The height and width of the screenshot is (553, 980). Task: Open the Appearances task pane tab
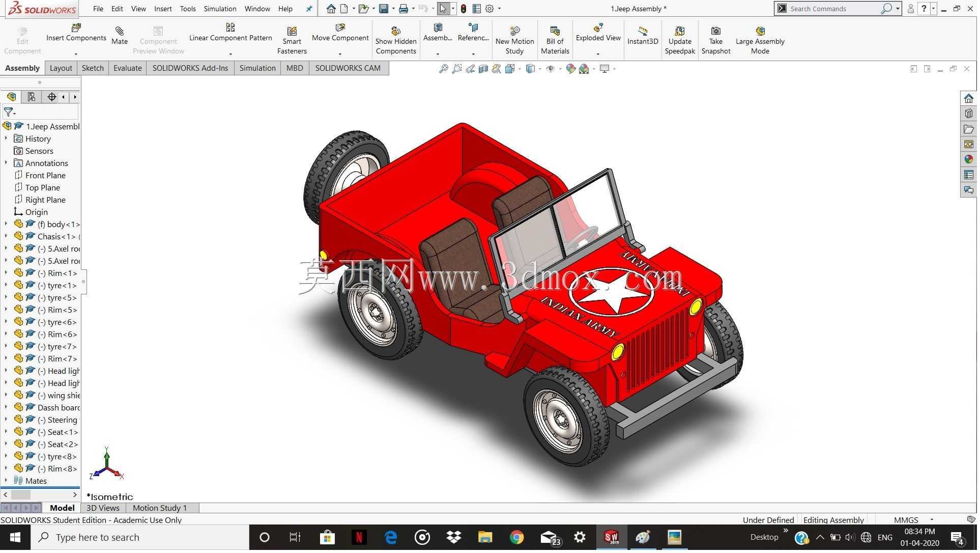[x=968, y=160]
